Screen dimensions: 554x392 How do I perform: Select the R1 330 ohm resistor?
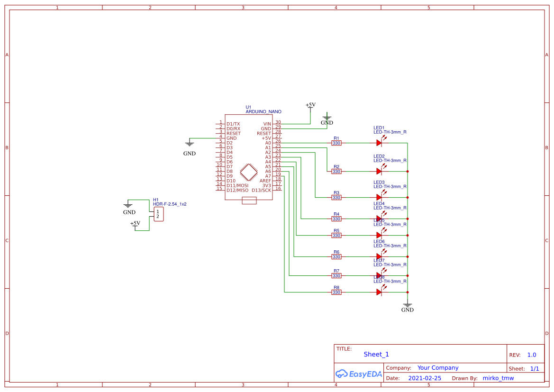tap(336, 143)
